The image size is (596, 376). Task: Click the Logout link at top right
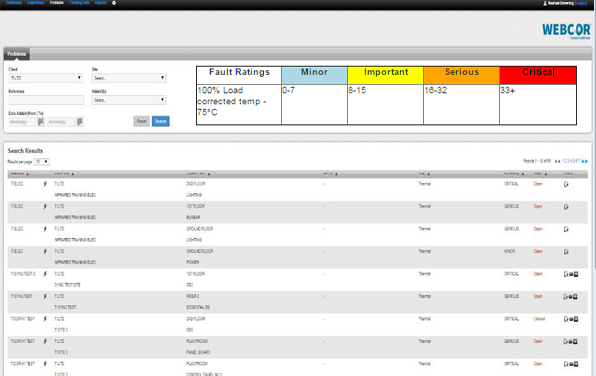(582, 3)
